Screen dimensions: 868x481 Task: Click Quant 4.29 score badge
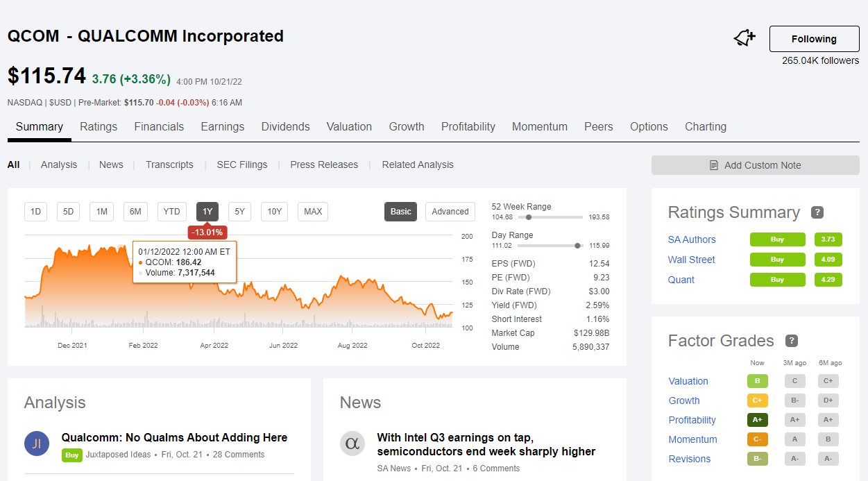click(x=828, y=280)
